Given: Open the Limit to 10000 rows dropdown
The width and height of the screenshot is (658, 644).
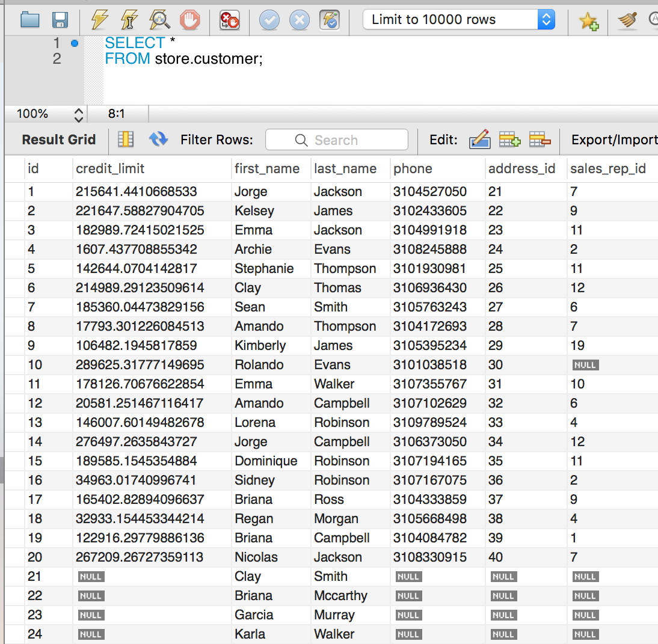Looking at the screenshot, I should (459, 20).
